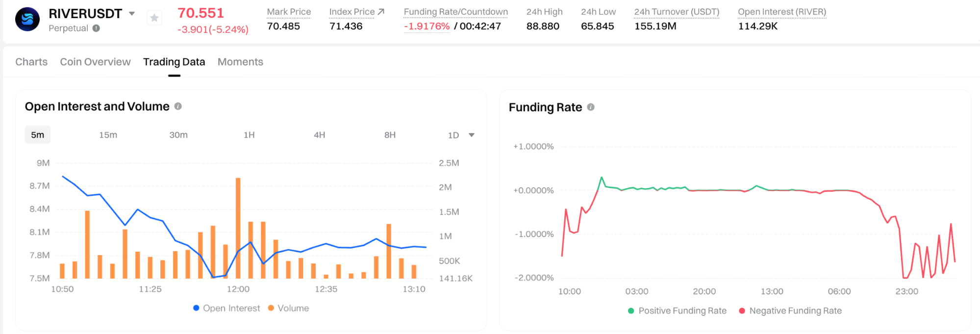980x334 pixels.
Task: Select the 15m interval
Action: coord(108,135)
